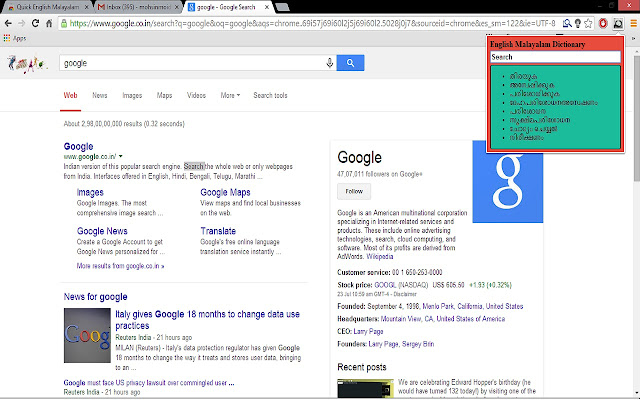Image resolution: width=640 pixels, height=400 pixels.
Task: Open the Translate sitelink
Action: pos(218,231)
